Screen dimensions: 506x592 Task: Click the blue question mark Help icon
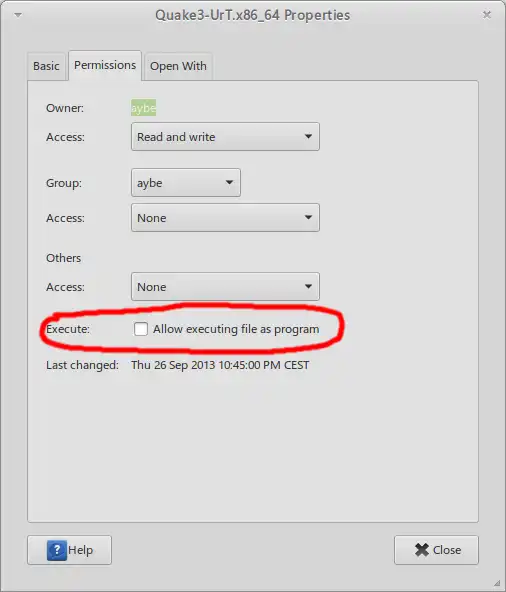57,550
